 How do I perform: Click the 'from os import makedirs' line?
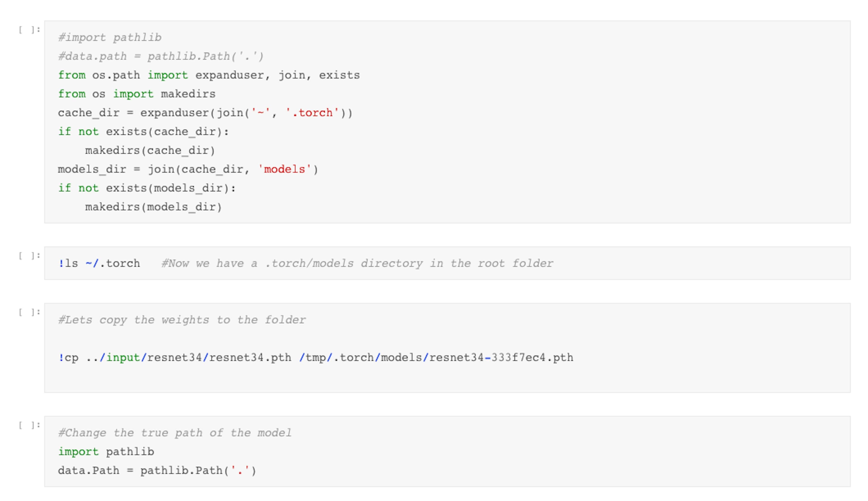coord(136,94)
